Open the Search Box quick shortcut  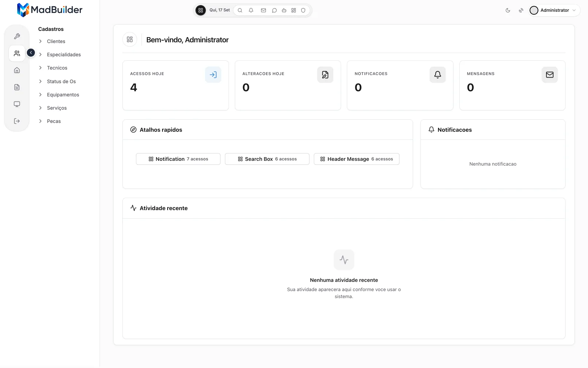[x=267, y=159]
